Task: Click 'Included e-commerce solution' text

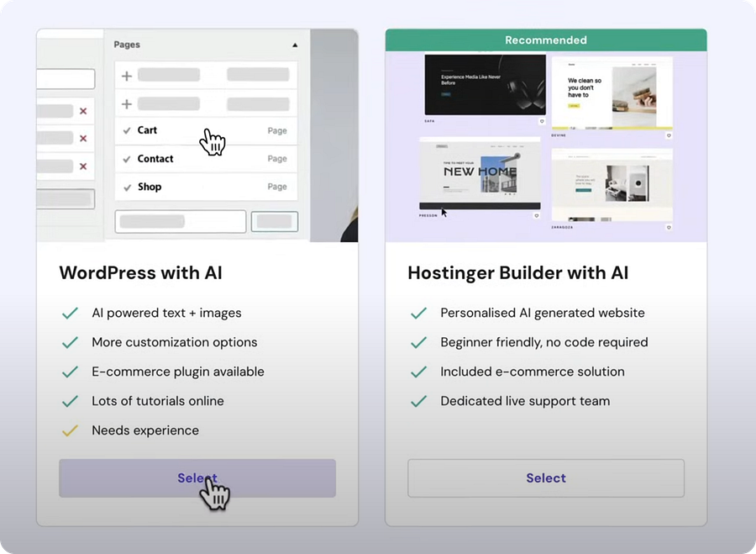Action: coord(533,372)
